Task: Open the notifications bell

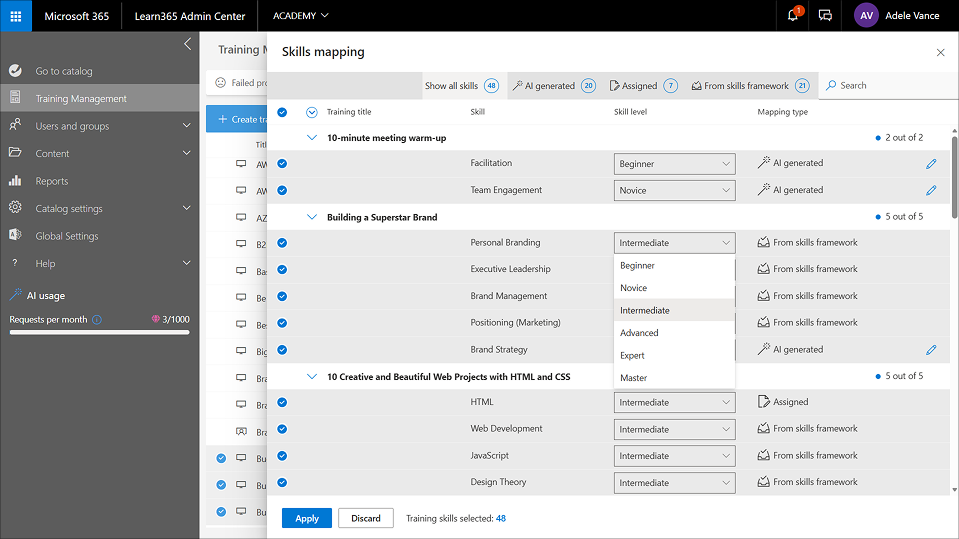Action: pyautogui.click(x=793, y=16)
